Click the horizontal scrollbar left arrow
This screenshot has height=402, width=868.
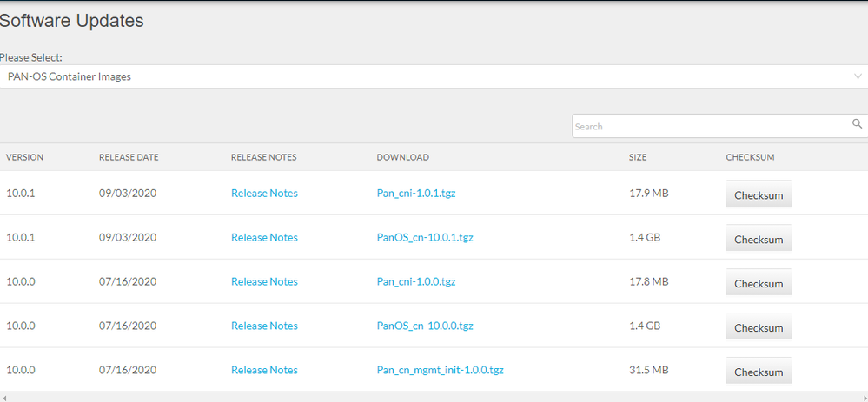pyautogui.click(x=3, y=397)
